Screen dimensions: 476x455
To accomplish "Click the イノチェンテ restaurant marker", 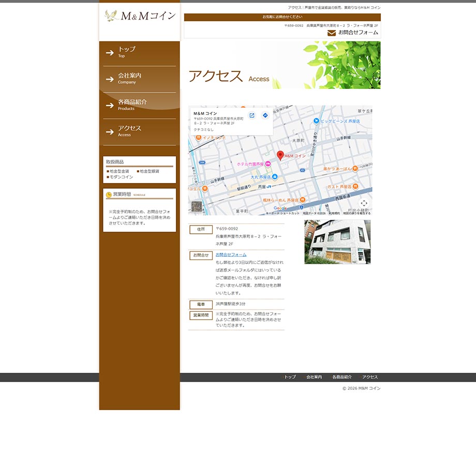I will point(199,138).
